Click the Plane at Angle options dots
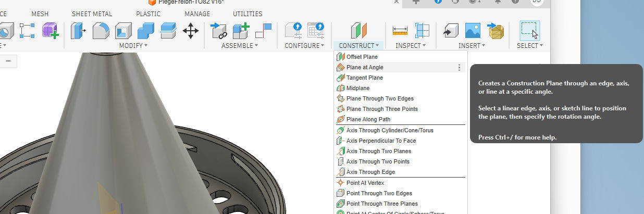Screen dimensions: 644x214 459,67
